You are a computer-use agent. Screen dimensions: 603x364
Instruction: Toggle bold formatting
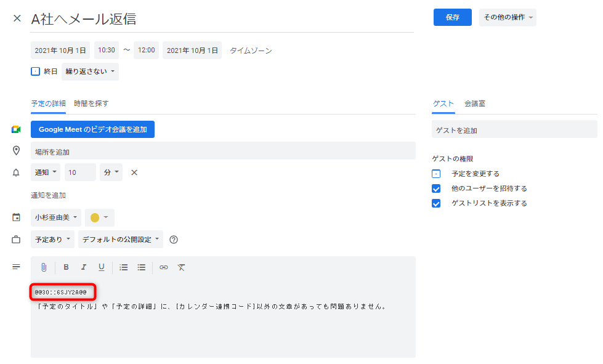point(66,267)
